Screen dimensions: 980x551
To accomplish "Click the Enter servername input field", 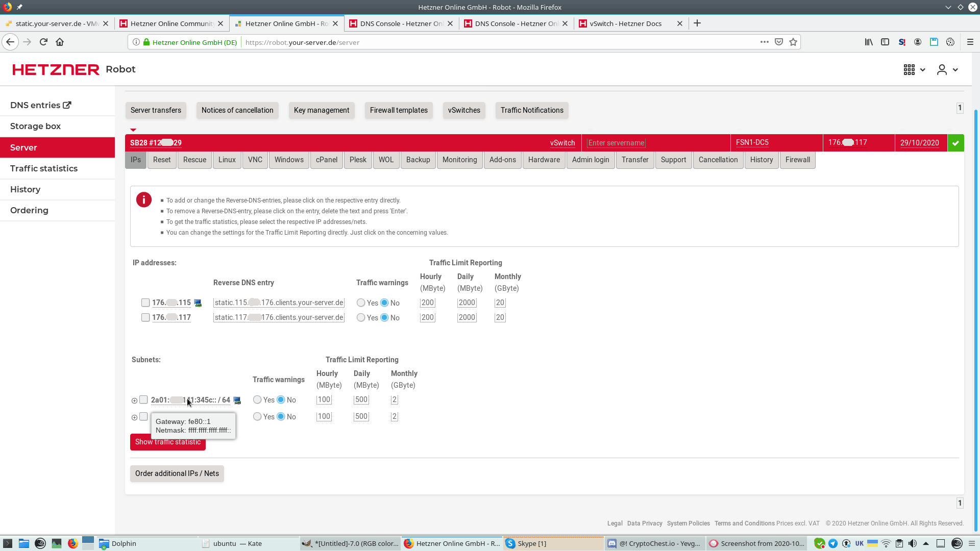I will point(617,143).
